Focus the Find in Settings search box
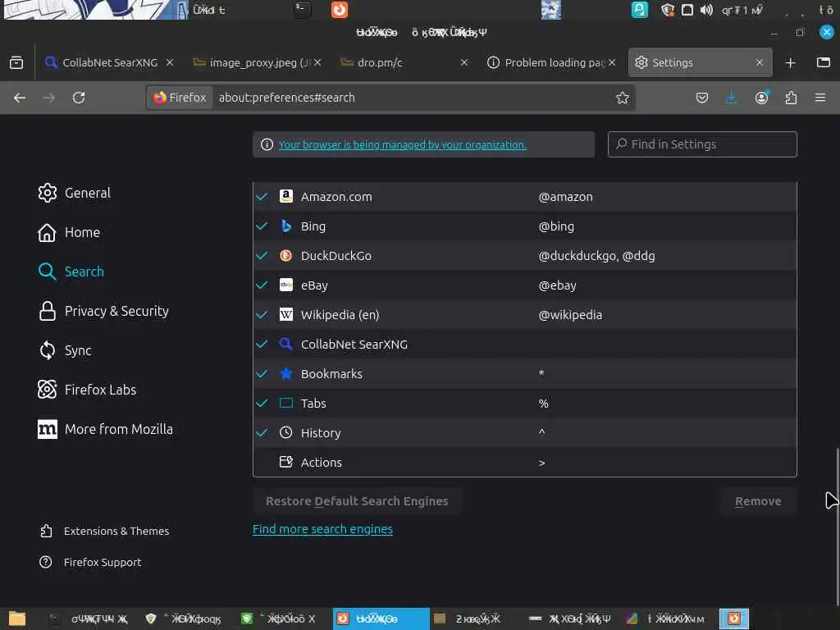Viewport: 840px width, 630px height. coord(702,144)
